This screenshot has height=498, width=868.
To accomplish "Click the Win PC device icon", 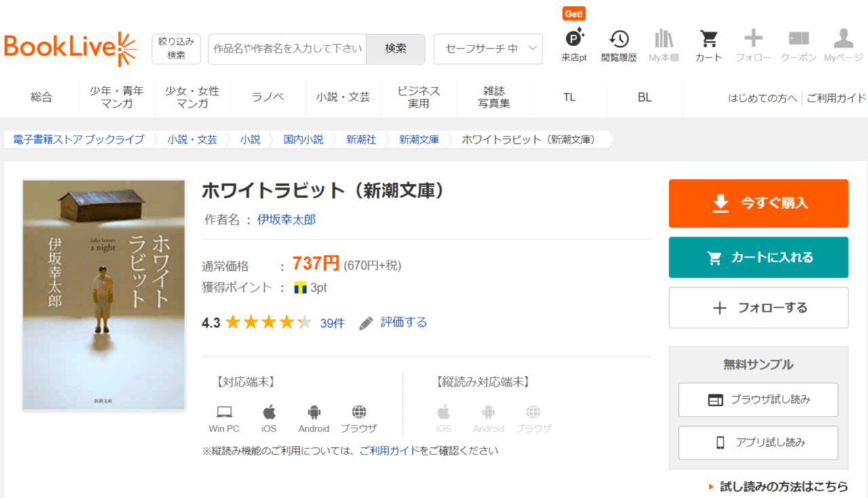I will click(224, 412).
